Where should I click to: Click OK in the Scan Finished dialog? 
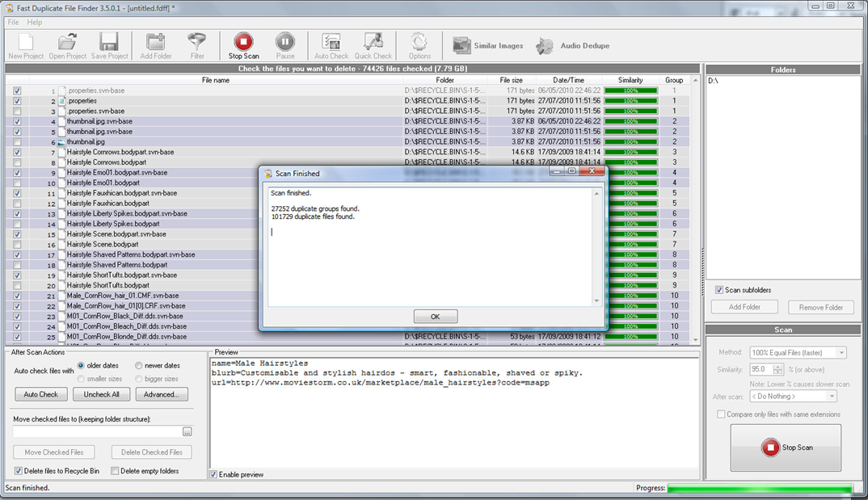[435, 317]
